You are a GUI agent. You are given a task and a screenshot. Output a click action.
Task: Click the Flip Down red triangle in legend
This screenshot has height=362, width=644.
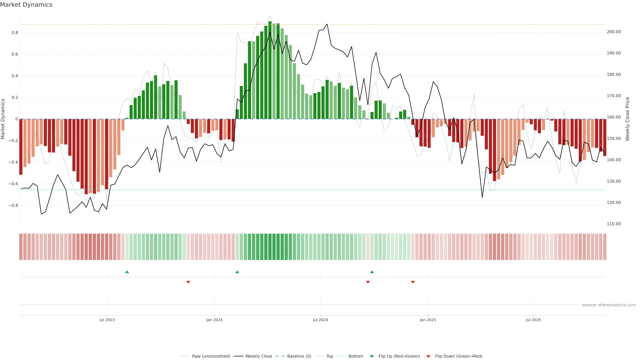coord(428,356)
